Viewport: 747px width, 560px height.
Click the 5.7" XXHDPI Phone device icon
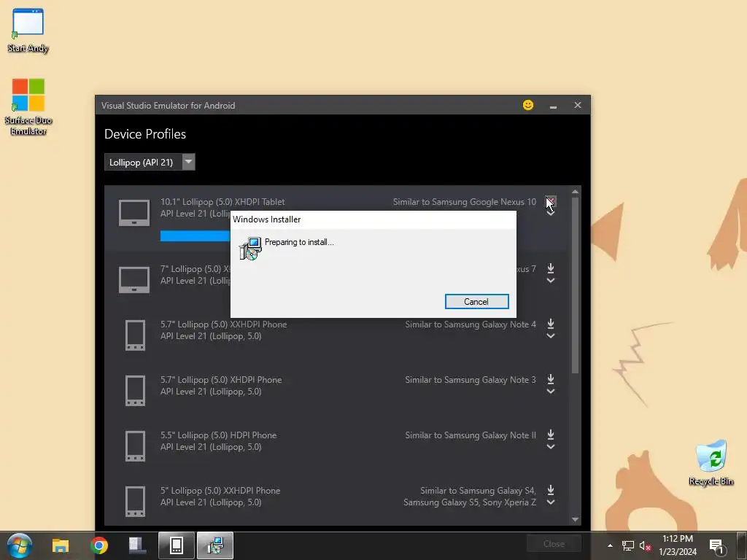coord(135,335)
